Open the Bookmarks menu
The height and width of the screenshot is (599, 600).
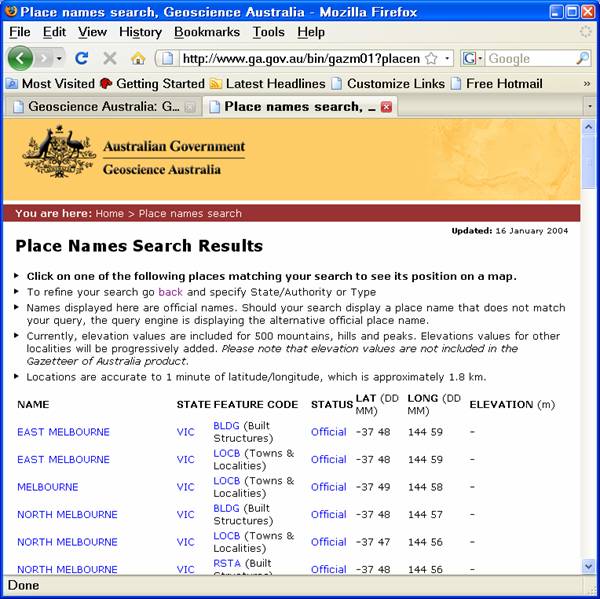(206, 32)
